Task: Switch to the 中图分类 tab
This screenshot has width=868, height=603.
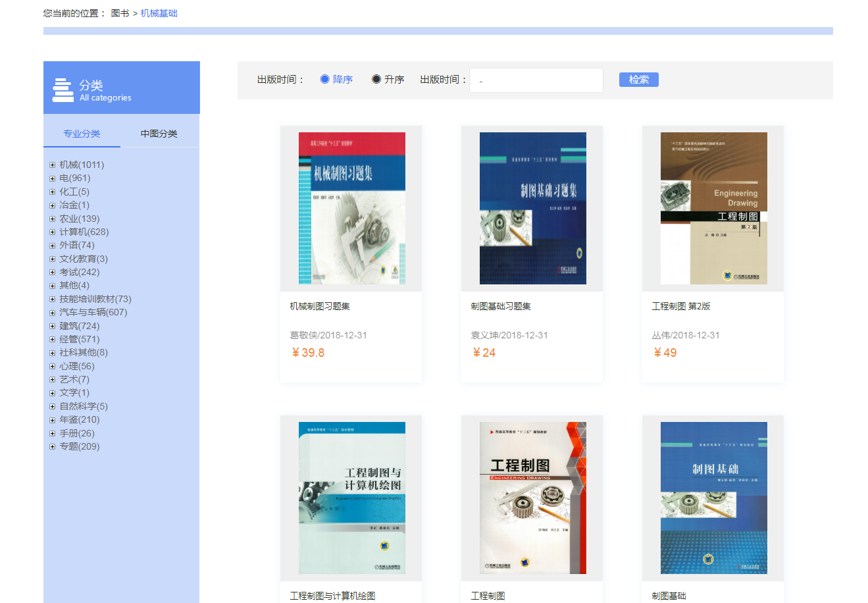Action: (x=159, y=134)
